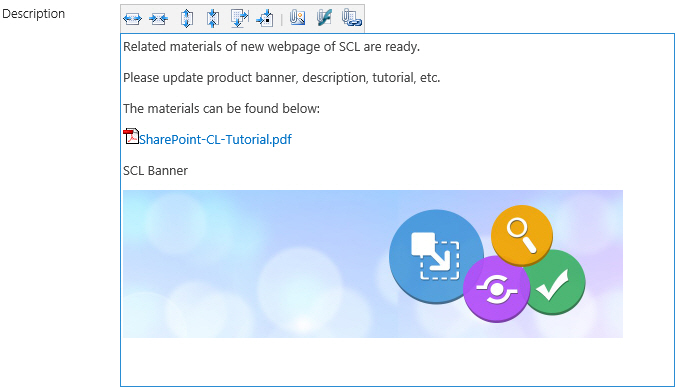
Task: Insert a Flash attachment via paperclip icon
Action: 324,18
